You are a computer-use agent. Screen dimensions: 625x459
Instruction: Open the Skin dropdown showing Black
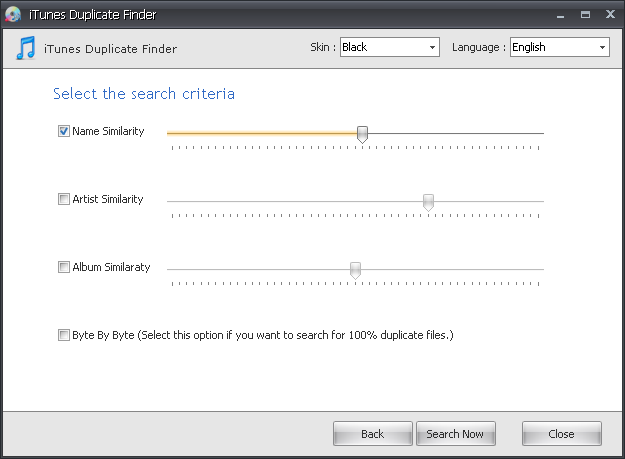[x=389, y=47]
